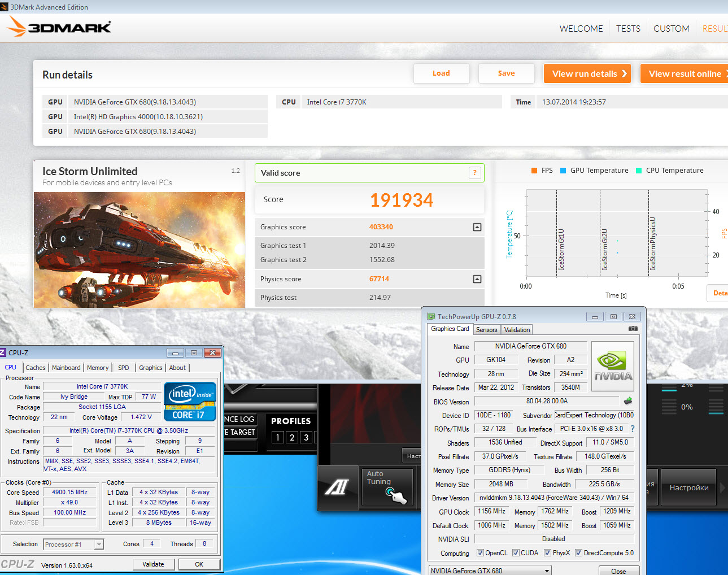The height and width of the screenshot is (575, 728).
Task: Switch to the Memory tab in CPU-Z
Action: pyautogui.click(x=98, y=368)
